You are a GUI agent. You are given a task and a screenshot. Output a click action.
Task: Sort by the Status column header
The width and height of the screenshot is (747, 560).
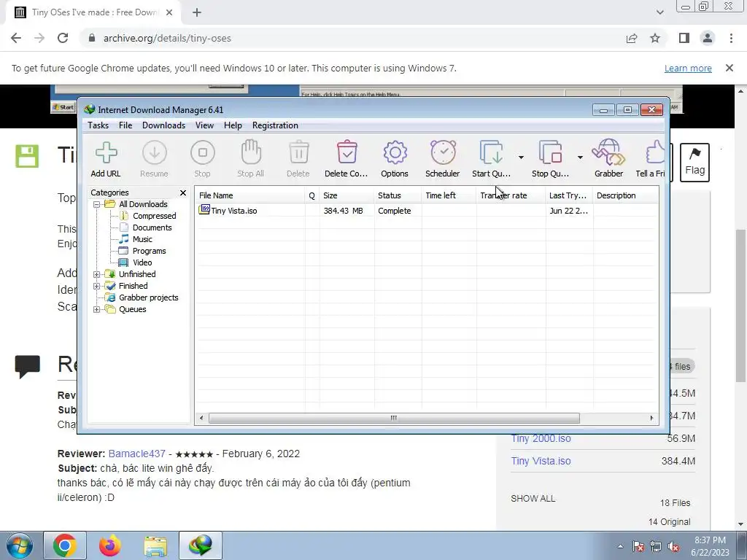click(398, 195)
